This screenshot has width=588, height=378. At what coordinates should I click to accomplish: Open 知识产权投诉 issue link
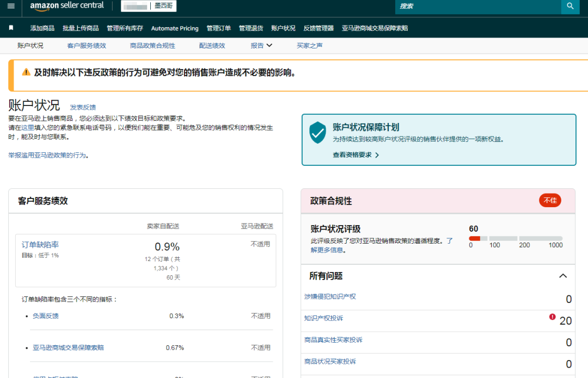click(x=323, y=318)
